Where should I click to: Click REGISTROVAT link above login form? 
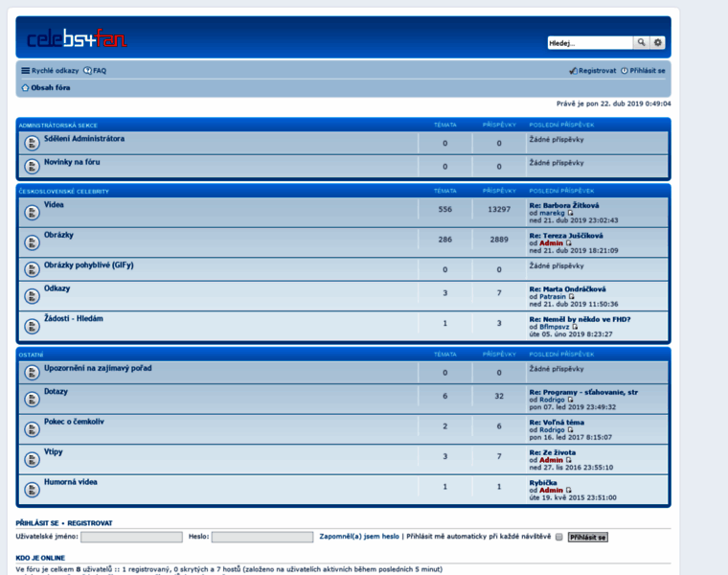[90, 523]
